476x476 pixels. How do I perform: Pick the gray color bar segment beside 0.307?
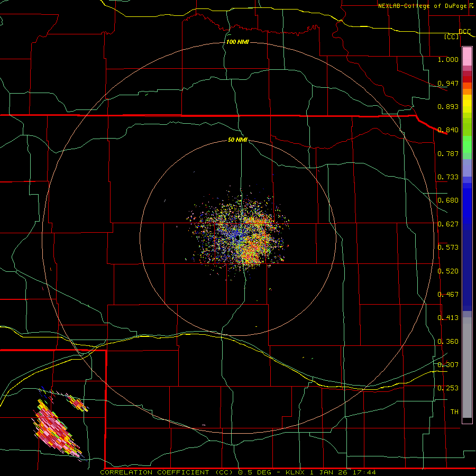467,368
